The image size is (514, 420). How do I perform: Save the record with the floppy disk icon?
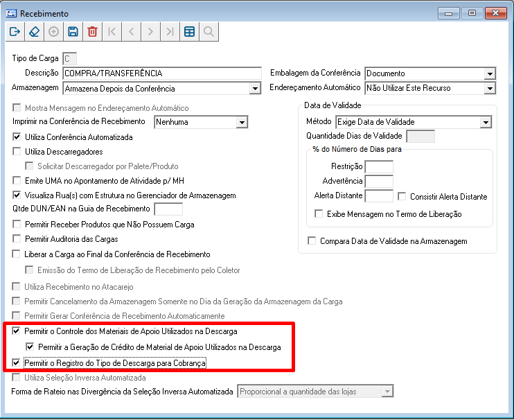coord(73,32)
